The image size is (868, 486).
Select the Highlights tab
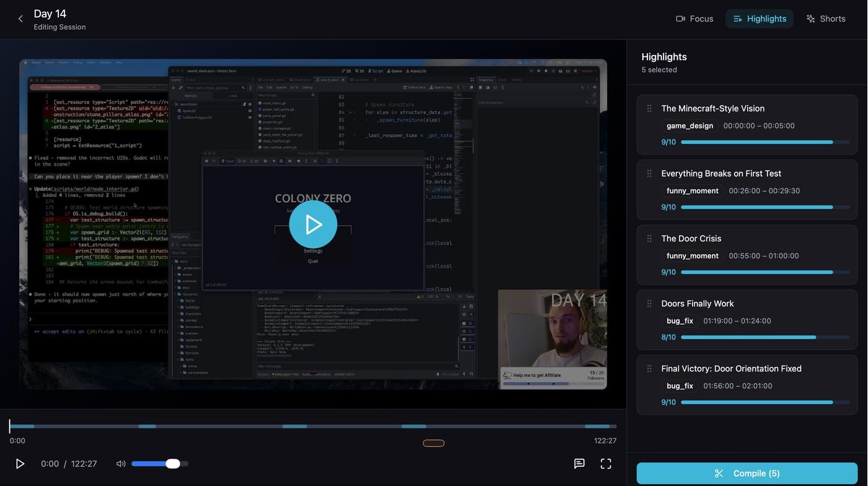[x=759, y=19]
